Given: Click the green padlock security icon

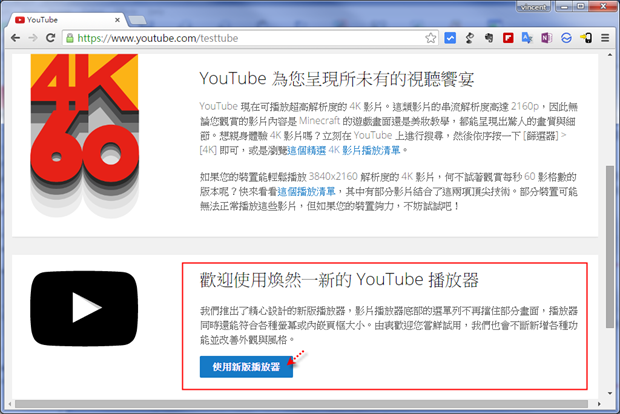Looking at the screenshot, I should 70,38.
